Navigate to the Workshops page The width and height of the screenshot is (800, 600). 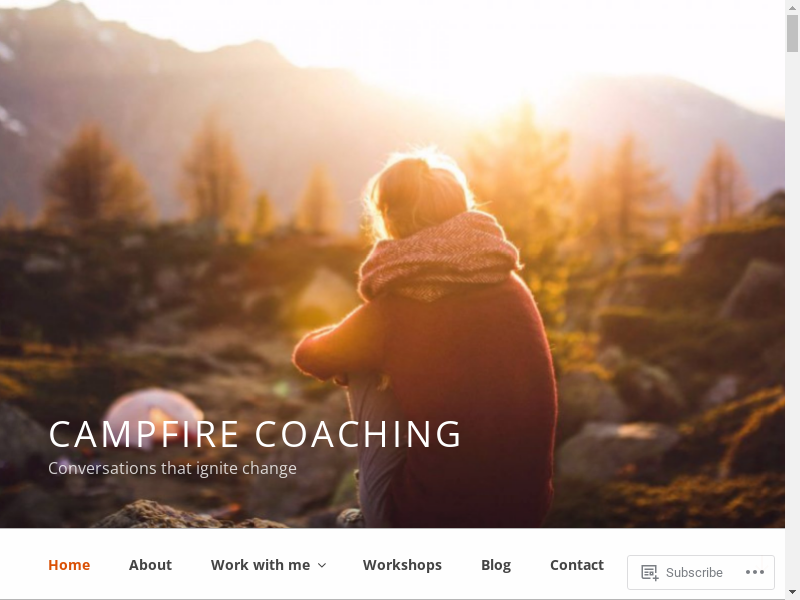[402, 565]
